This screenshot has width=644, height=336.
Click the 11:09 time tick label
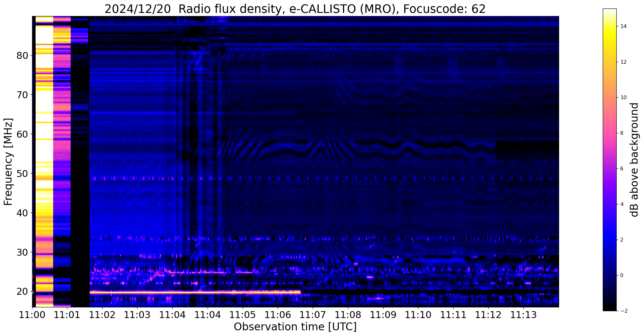click(383, 315)
